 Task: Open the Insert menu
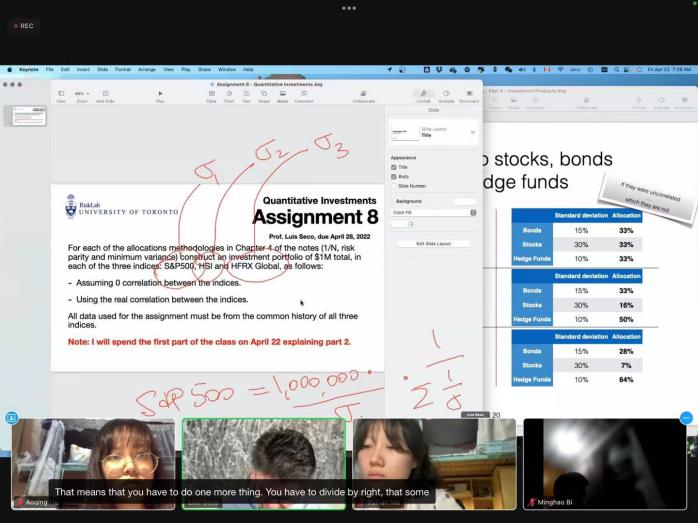tap(83, 69)
